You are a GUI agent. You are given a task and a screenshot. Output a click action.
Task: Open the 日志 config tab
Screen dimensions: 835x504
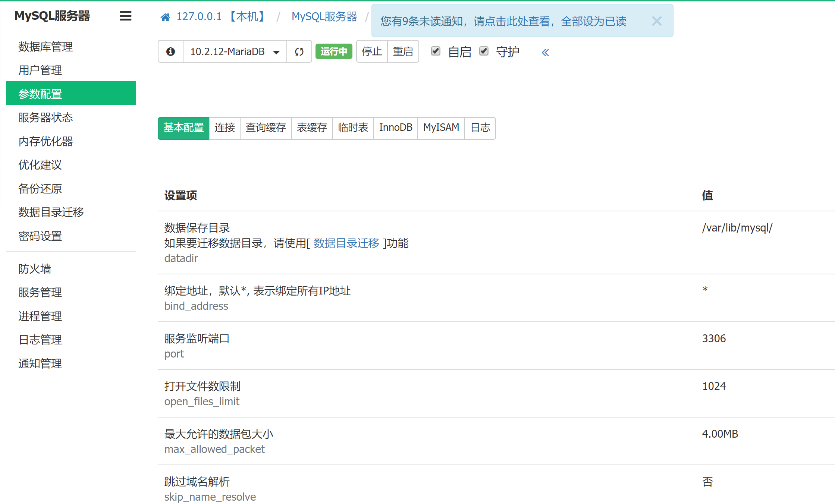480,128
